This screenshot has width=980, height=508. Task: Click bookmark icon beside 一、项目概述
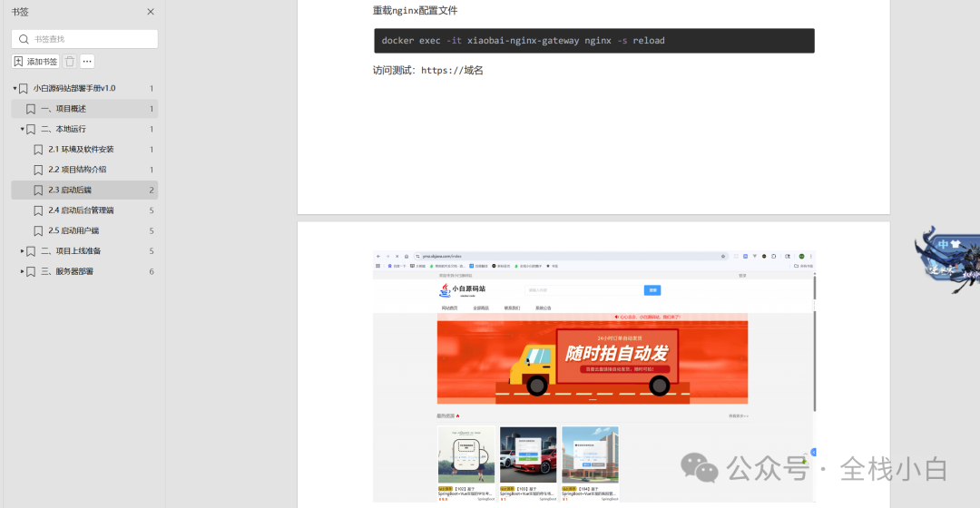(x=31, y=109)
